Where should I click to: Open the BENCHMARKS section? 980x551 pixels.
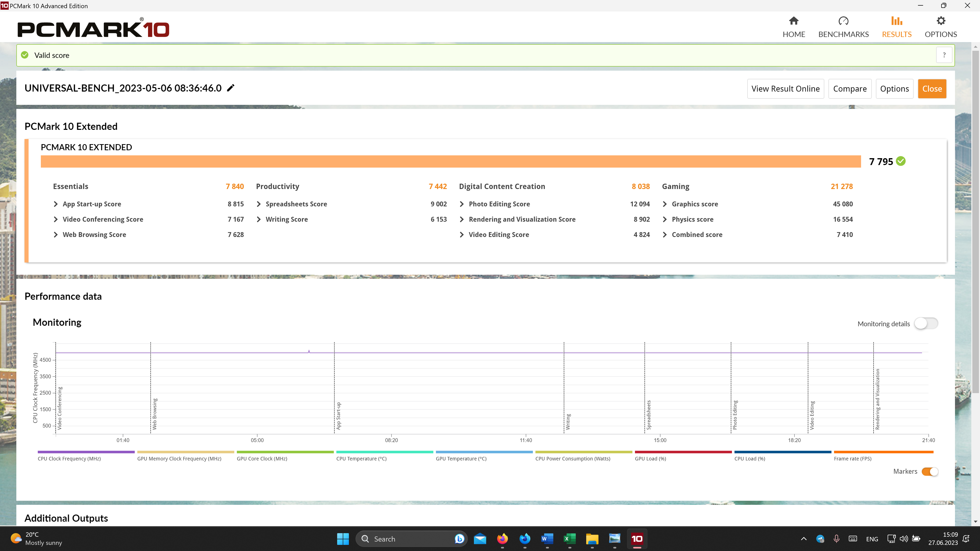click(x=843, y=27)
